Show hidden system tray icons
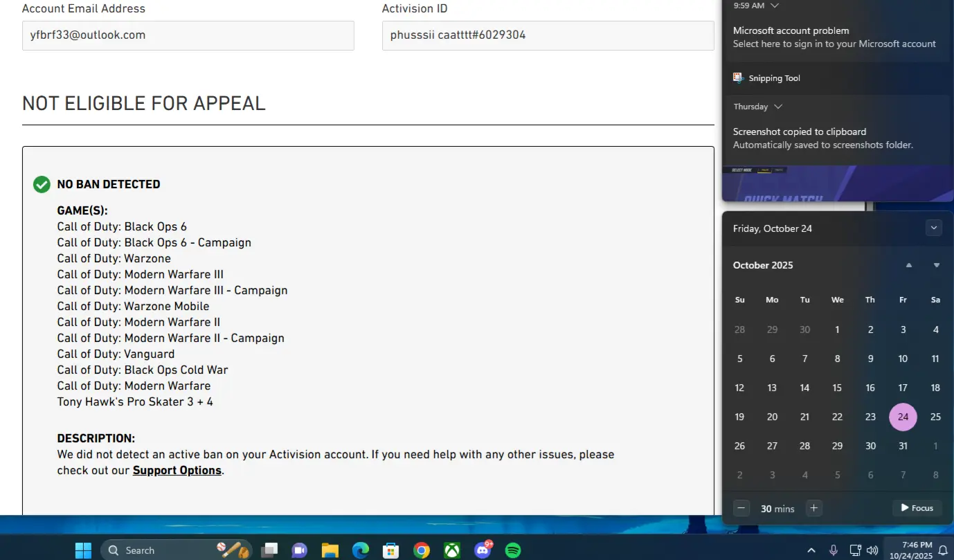This screenshot has width=954, height=560. click(x=811, y=550)
